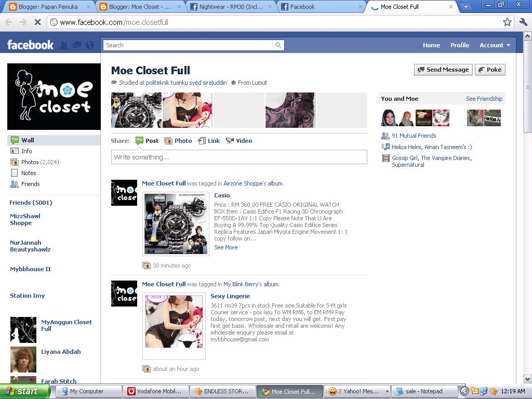Switch to Blogger Moe Closet tab
Screen dimensions: 532x399
[140, 7]
